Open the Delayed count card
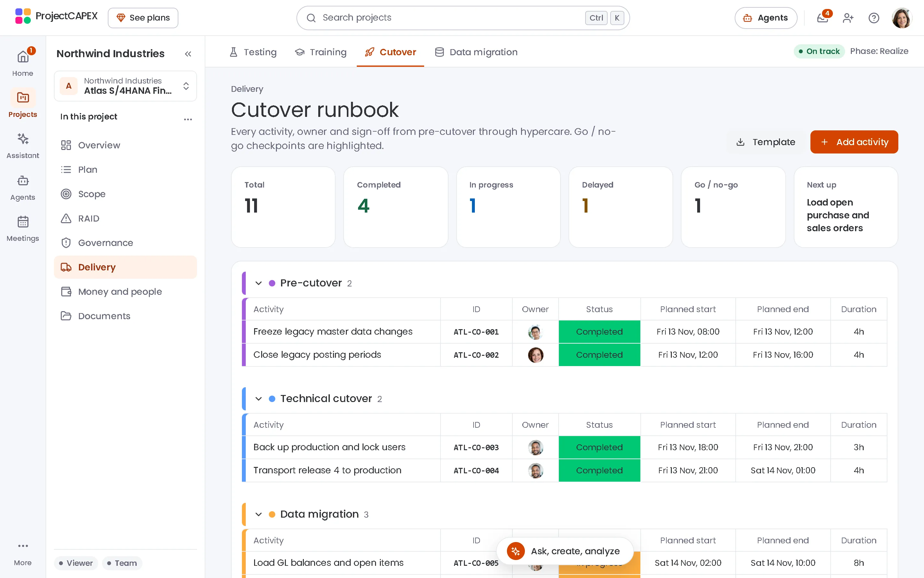This screenshot has height=578, width=924. pos(620,207)
